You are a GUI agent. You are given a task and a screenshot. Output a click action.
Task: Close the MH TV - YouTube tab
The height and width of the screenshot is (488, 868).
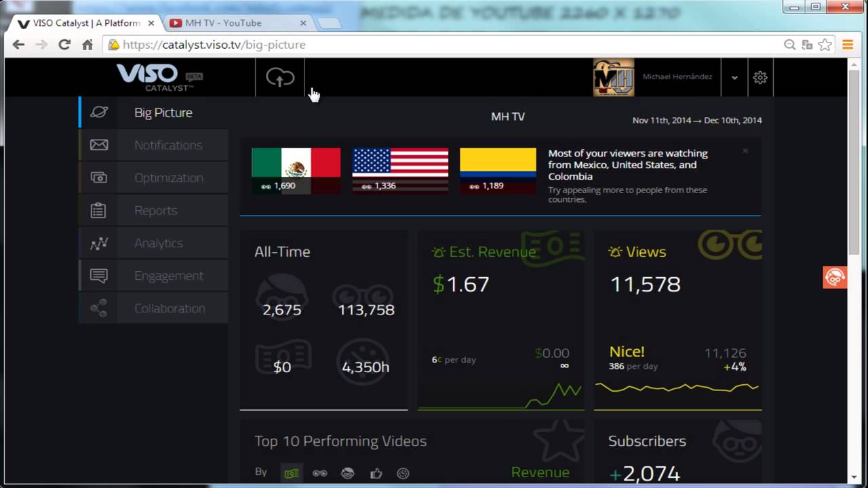point(303,23)
